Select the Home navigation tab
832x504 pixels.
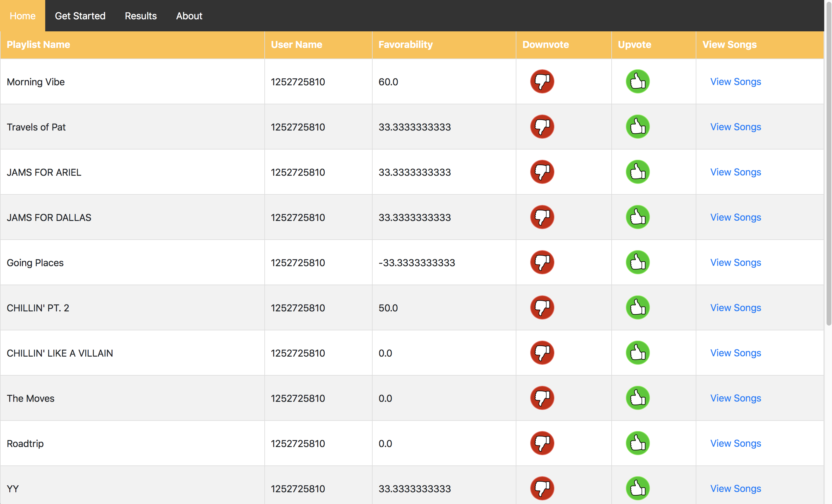click(22, 16)
